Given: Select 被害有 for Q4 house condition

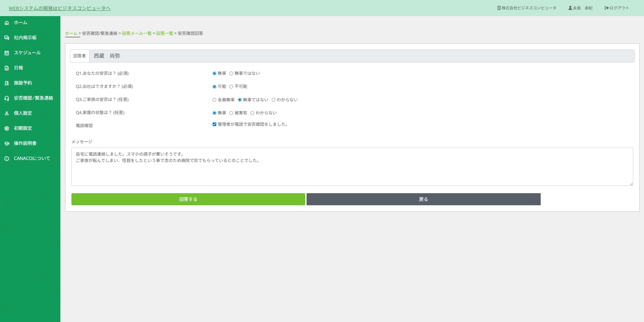Looking at the screenshot, I should point(231,113).
